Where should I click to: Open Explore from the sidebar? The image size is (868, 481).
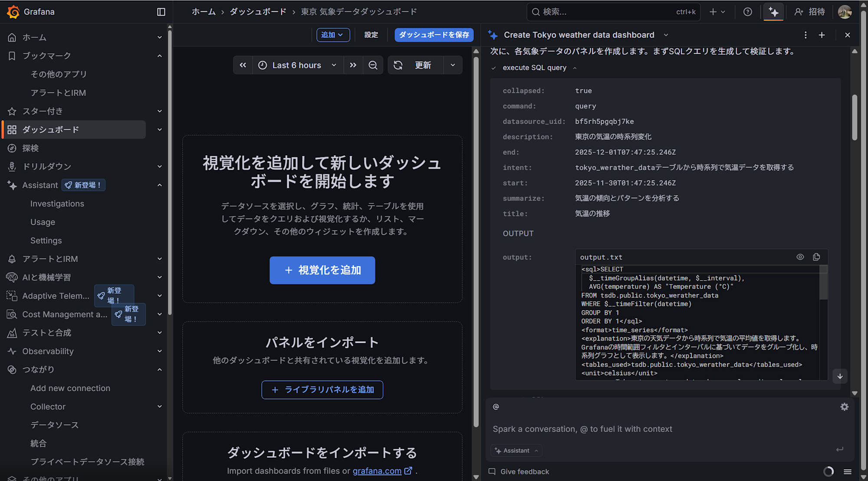coord(30,148)
